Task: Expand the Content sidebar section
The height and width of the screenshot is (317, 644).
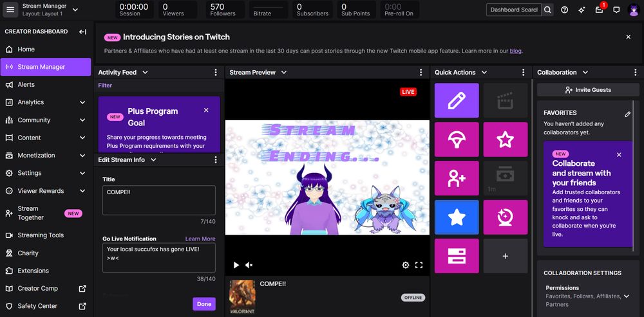Action: tap(82, 138)
